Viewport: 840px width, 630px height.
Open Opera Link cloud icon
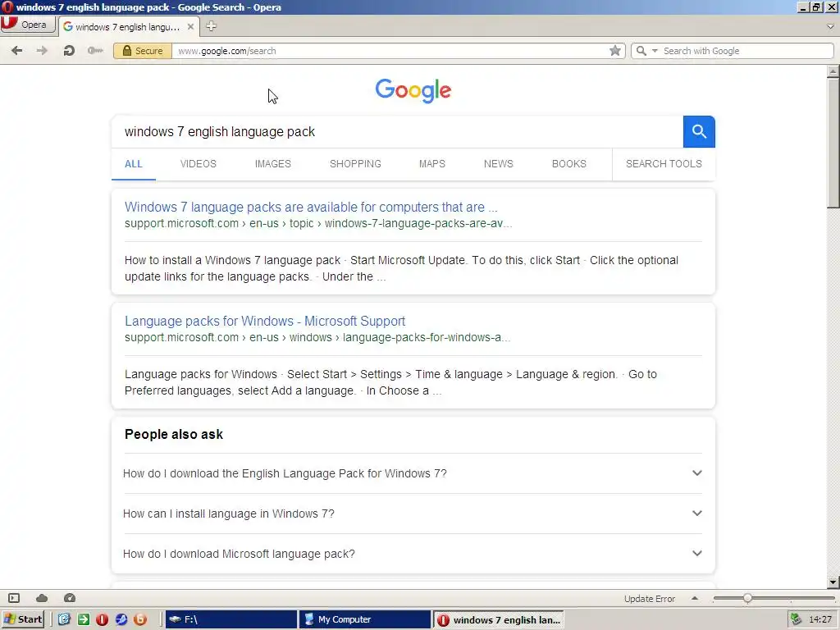tap(42, 598)
